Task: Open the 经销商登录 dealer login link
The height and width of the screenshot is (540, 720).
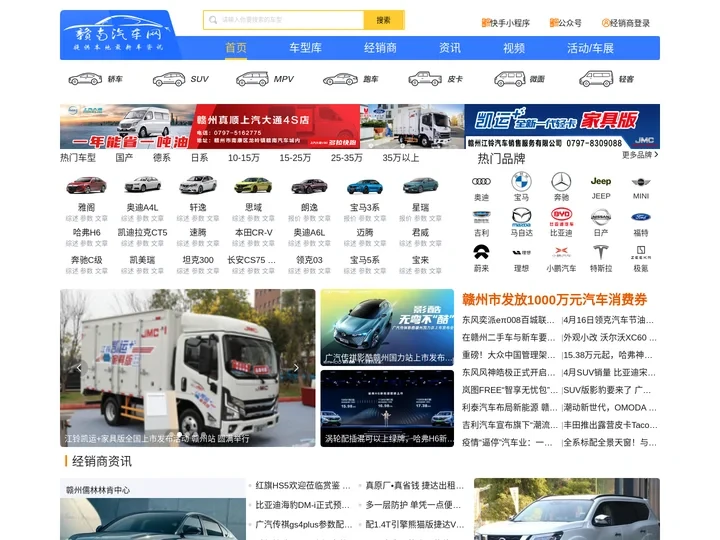Action: pos(626,22)
